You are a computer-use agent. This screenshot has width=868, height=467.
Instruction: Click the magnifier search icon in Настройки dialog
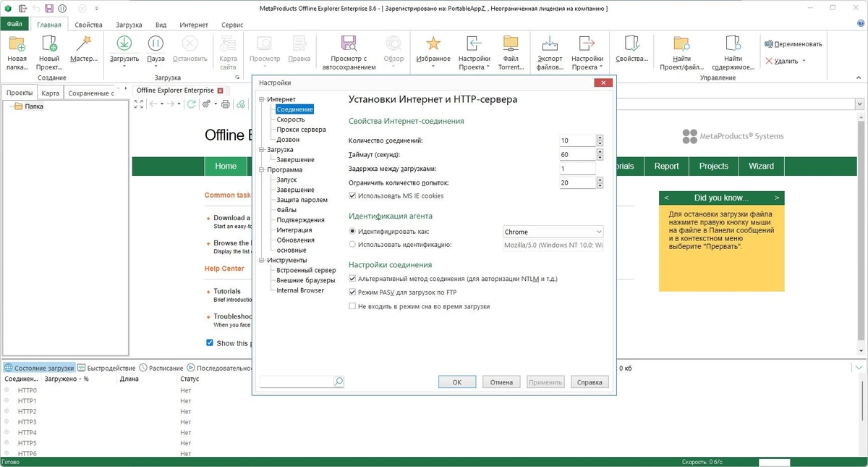(x=339, y=382)
